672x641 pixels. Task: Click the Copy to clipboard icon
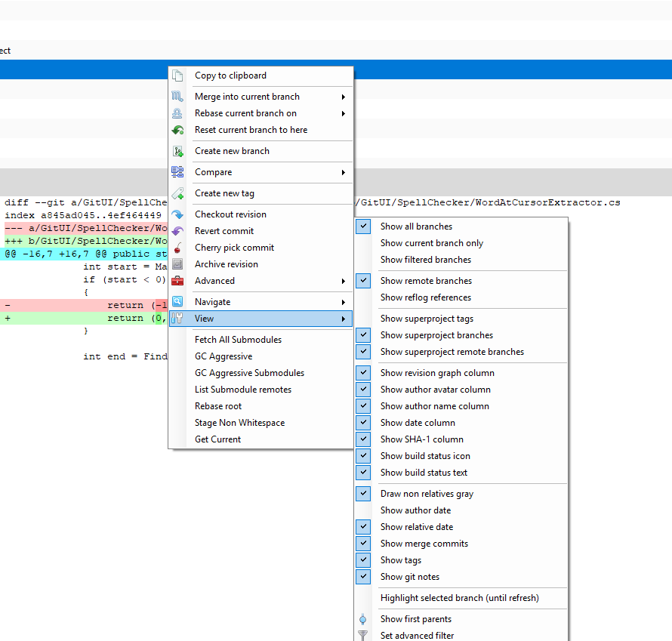(x=177, y=76)
